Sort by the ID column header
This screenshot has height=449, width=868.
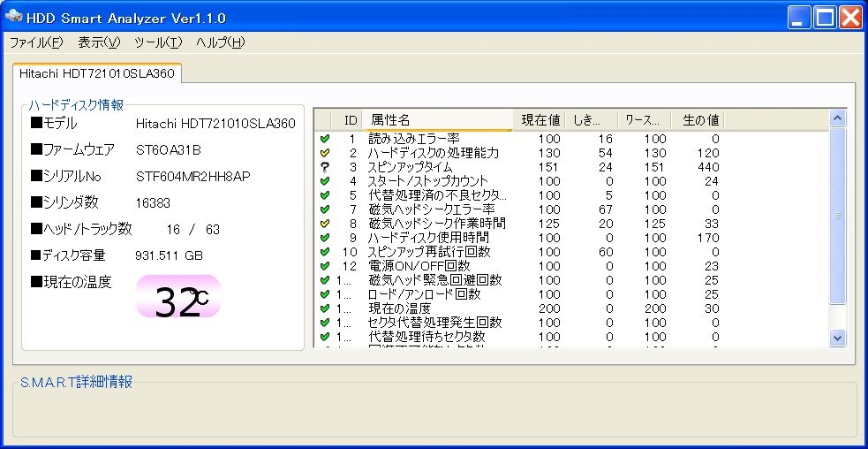tap(346, 119)
